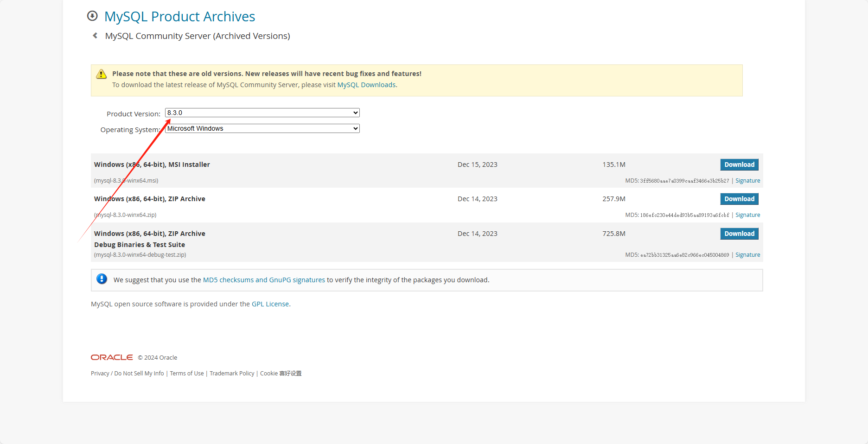
Task: Click the back arrow next to Community Server
Action: click(x=95, y=36)
